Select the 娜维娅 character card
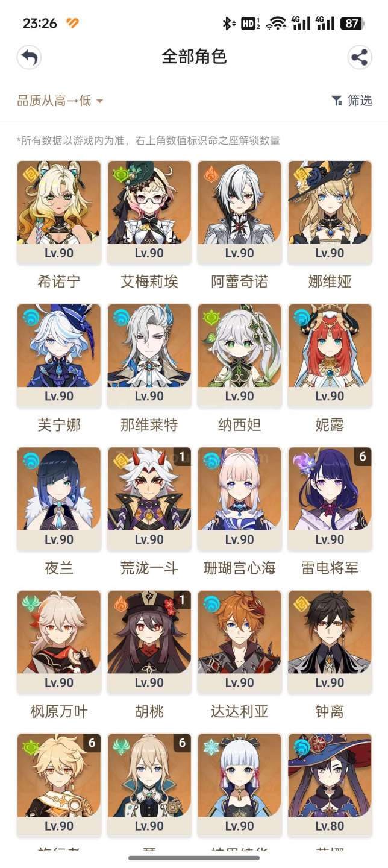 pos(330,212)
